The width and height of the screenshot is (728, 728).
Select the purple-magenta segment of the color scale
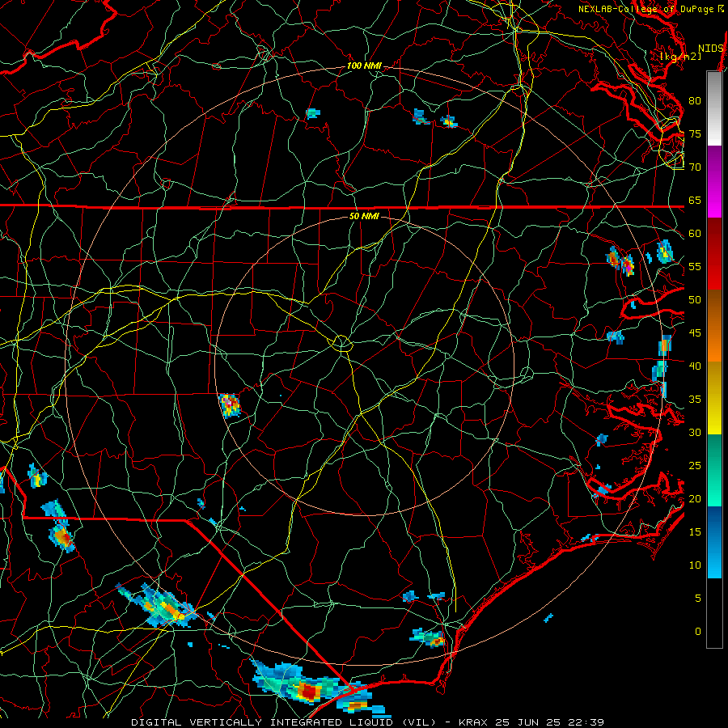714,181
